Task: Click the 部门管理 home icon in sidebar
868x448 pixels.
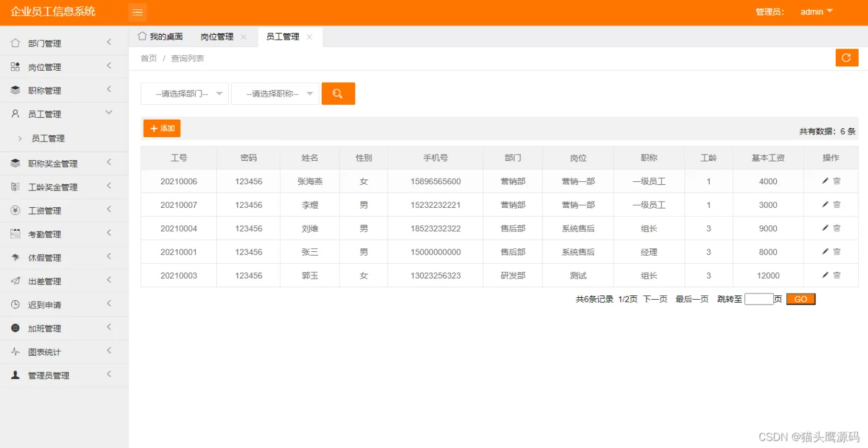Action: pos(15,43)
